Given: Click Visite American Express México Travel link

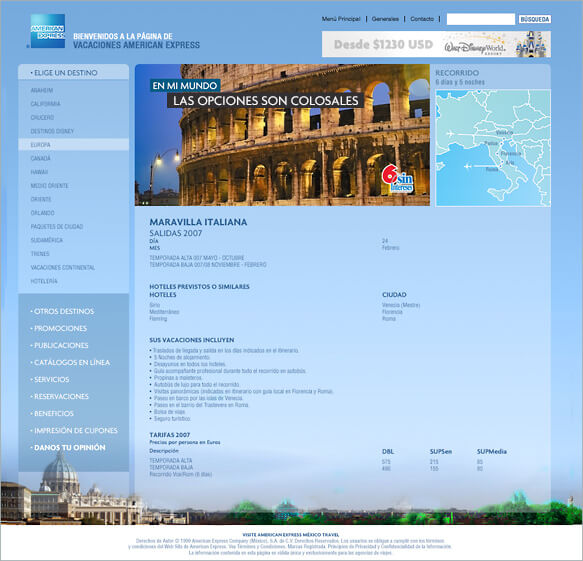Looking at the screenshot, I should [x=291, y=535].
